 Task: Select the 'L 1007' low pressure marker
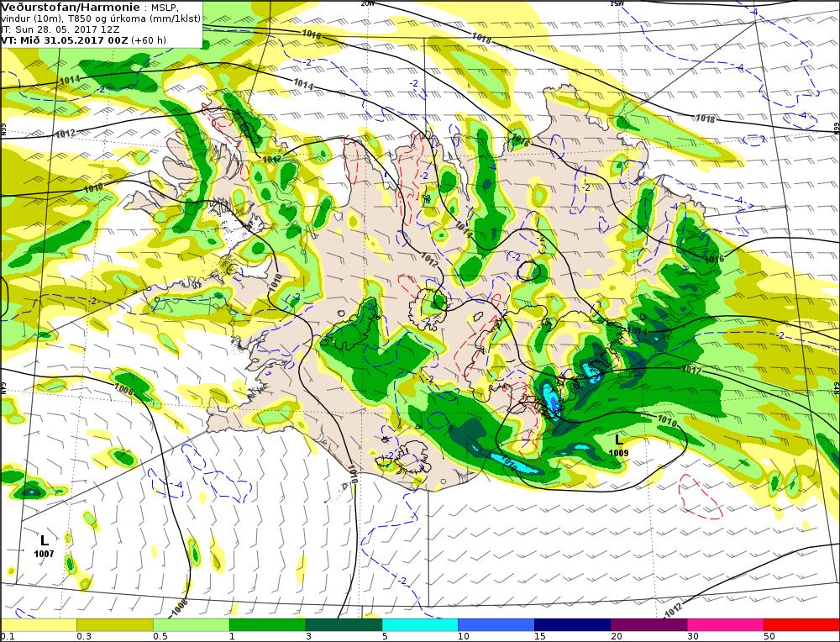(44, 546)
